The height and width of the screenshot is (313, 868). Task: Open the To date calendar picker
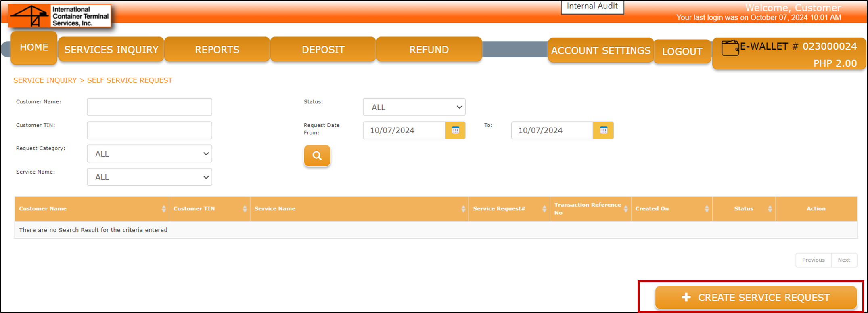tap(603, 130)
